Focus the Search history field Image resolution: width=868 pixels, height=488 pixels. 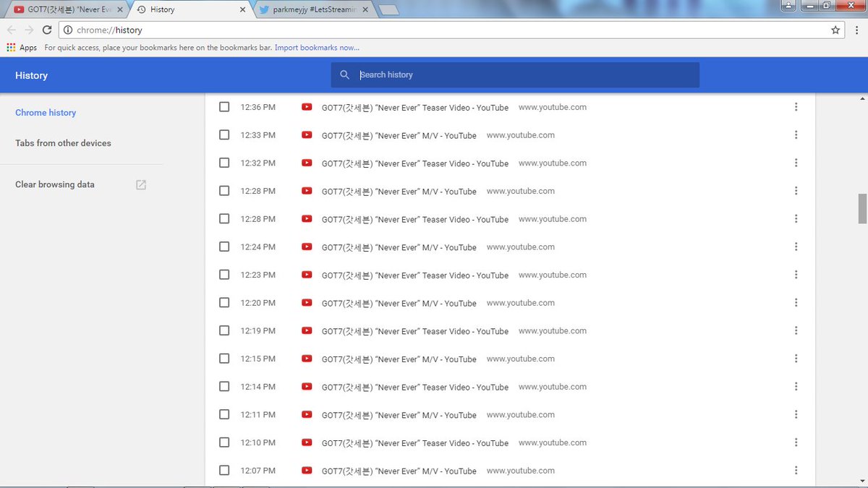point(515,74)
